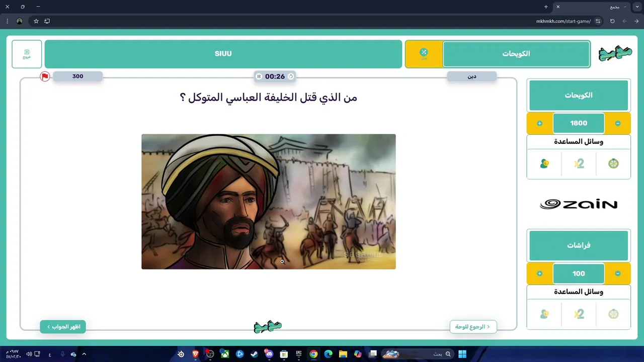Close the مجمع browser tab

(557, 7)
